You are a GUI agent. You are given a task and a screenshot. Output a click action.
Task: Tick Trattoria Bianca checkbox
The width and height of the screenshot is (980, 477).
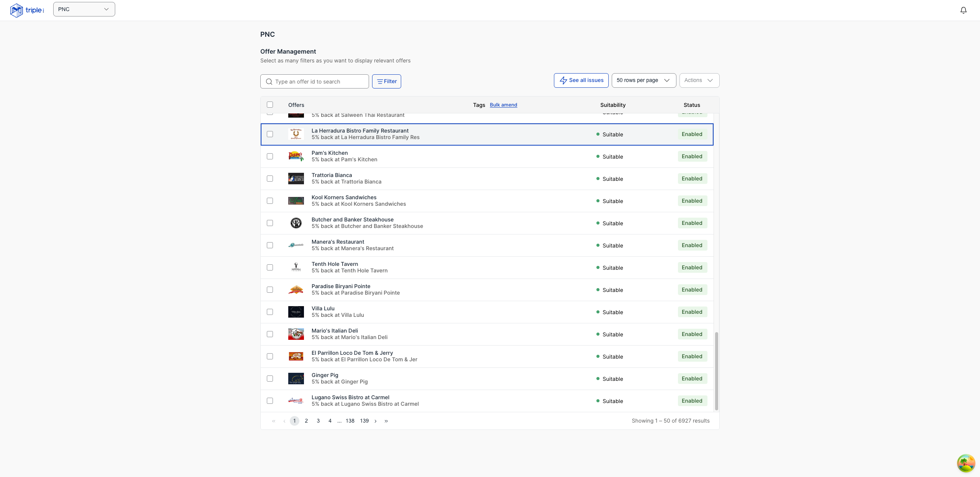[270, 179]
